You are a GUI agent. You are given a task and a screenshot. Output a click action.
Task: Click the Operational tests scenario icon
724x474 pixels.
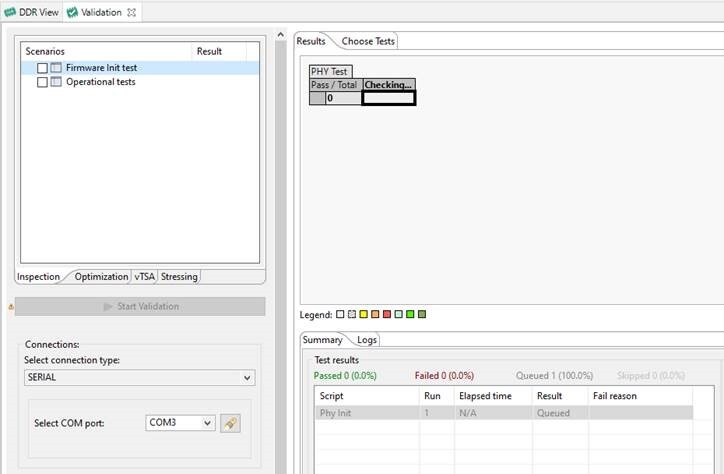[x=56, y=82]
